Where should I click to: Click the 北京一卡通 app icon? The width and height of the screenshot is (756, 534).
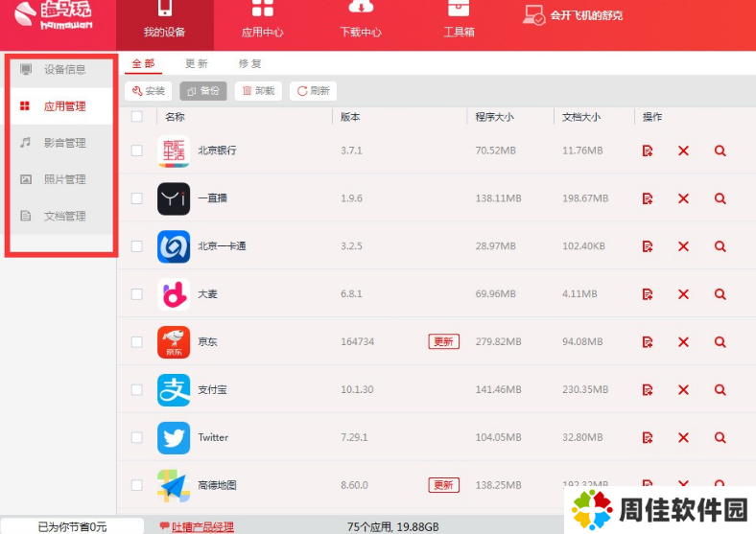pos(174,246)
